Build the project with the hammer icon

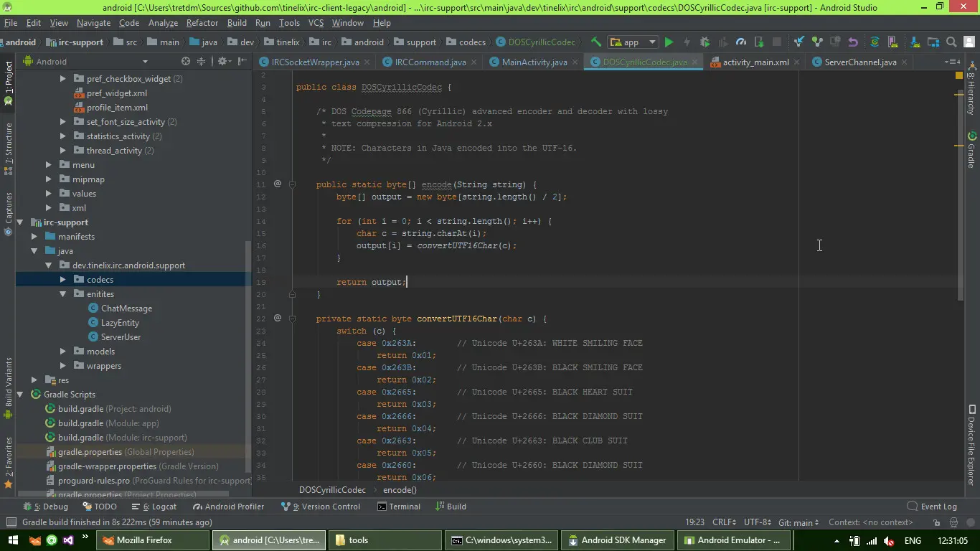(596, 42)
